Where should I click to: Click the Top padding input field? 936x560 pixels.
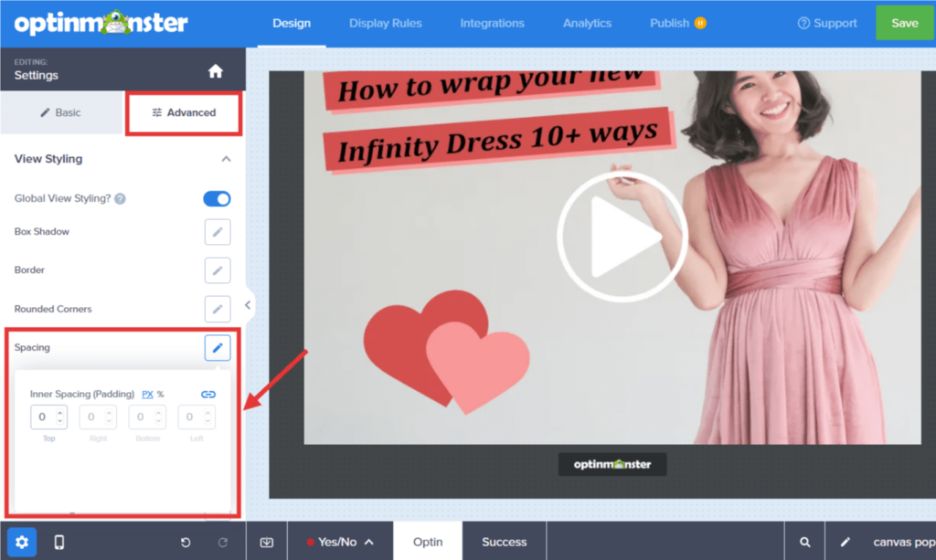[x=43, y=417]
